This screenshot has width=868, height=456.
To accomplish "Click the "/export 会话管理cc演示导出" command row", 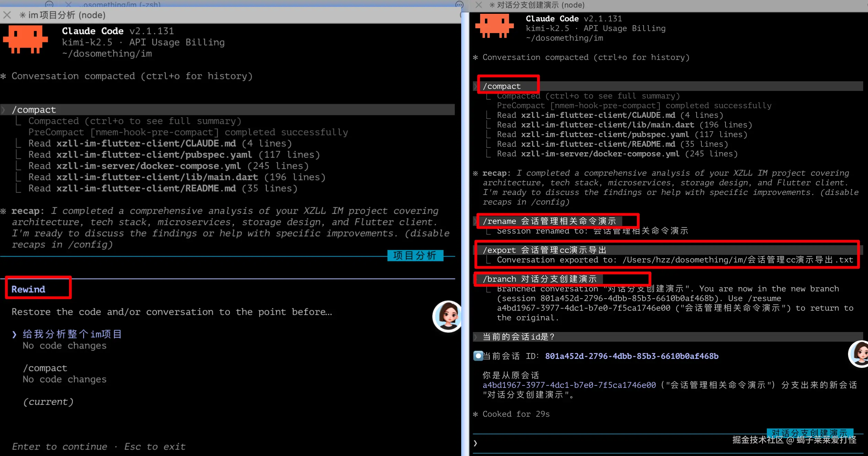I will pyautogui.click(x=668, y=250).
